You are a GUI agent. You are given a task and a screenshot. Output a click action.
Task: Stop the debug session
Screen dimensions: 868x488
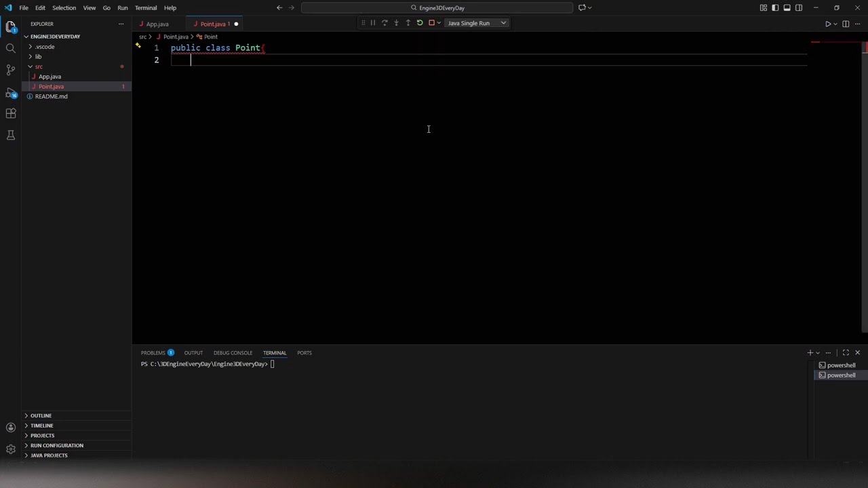pyautogui.click(x=431, y=23)
